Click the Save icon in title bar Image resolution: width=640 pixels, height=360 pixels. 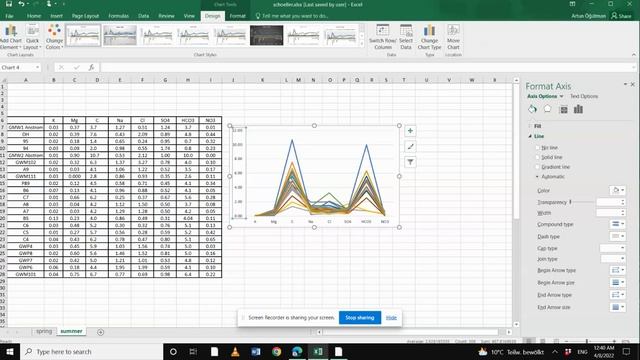(x=9, y=4)
